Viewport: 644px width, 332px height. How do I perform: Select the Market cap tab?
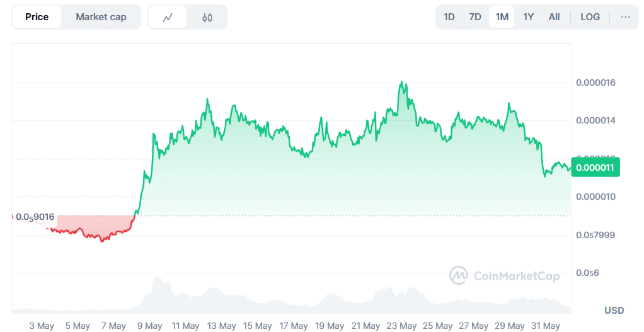tap(101, 17)
